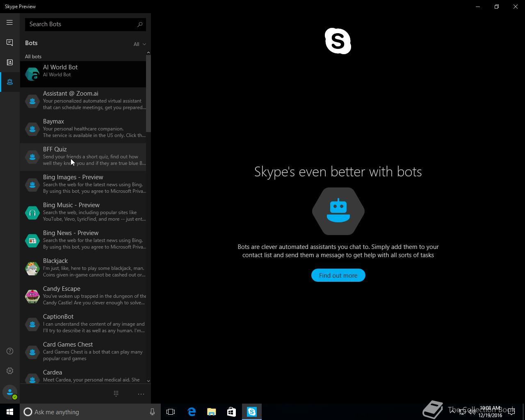Launch Microsoft Edge from taskbar

(x=192, y=412)
